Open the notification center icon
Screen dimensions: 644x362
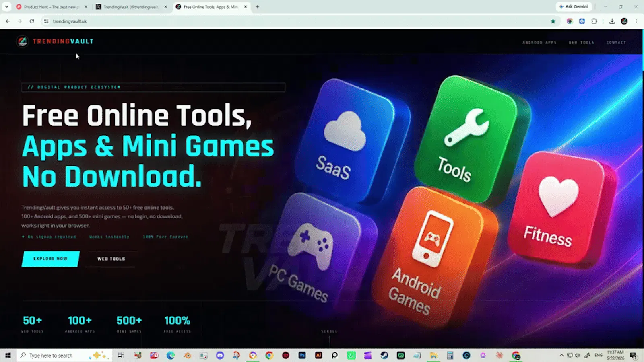(633, 355)
